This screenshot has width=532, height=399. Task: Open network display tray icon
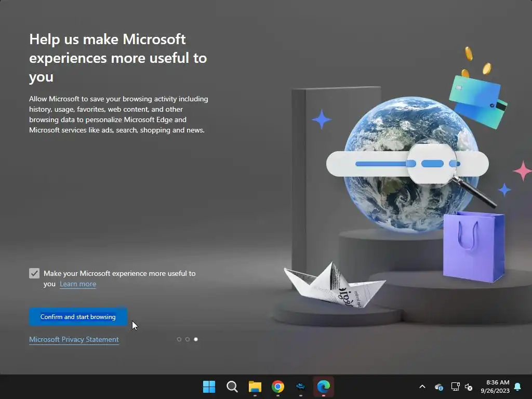click(455, 387)
